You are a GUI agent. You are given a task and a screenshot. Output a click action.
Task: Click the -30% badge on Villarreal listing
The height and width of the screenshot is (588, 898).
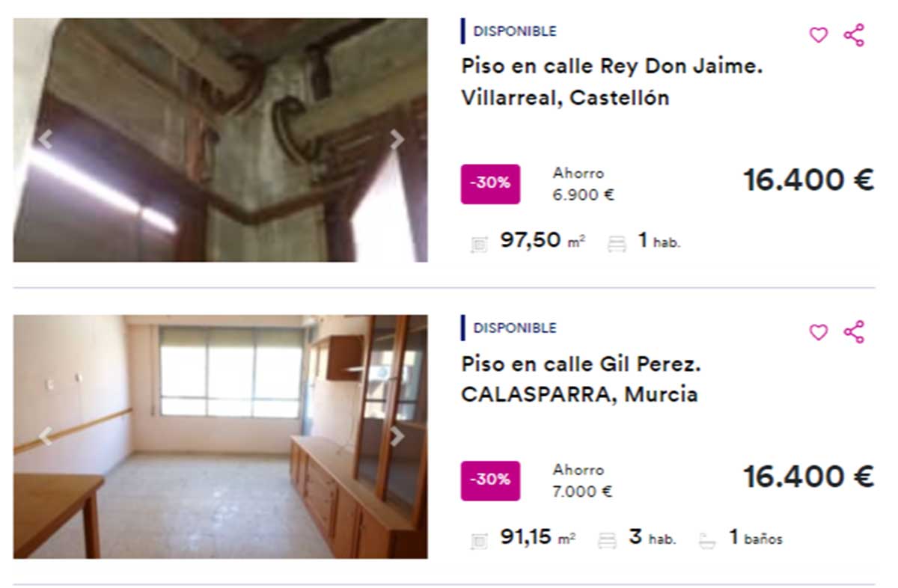pyautogui.click(x=490, y=184)
